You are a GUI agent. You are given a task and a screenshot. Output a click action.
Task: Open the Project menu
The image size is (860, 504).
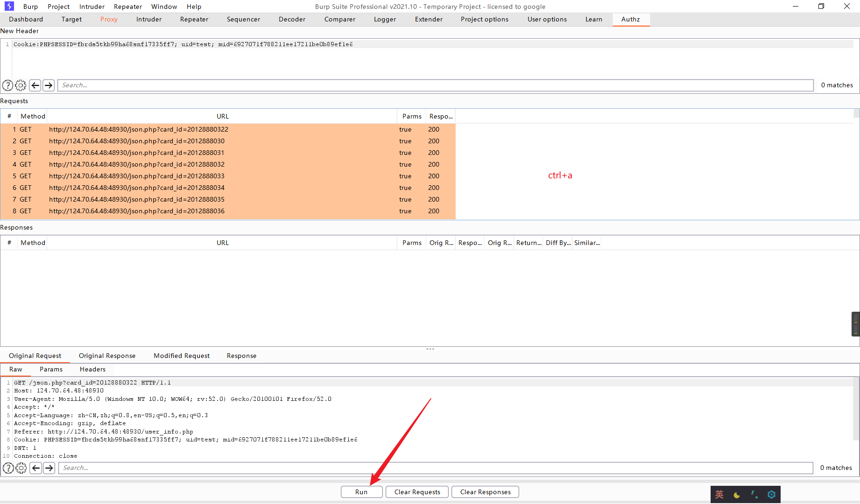pos(59,7)
